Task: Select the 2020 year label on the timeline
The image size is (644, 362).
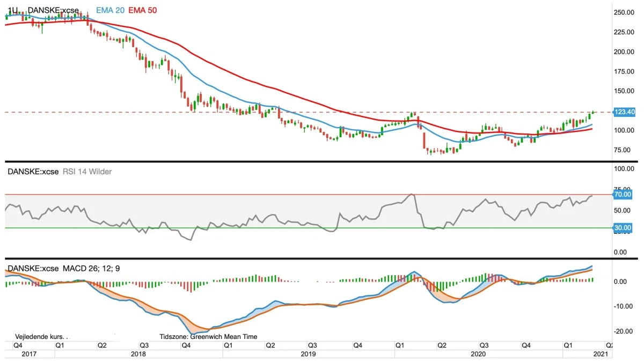Action: pos(478,354)
